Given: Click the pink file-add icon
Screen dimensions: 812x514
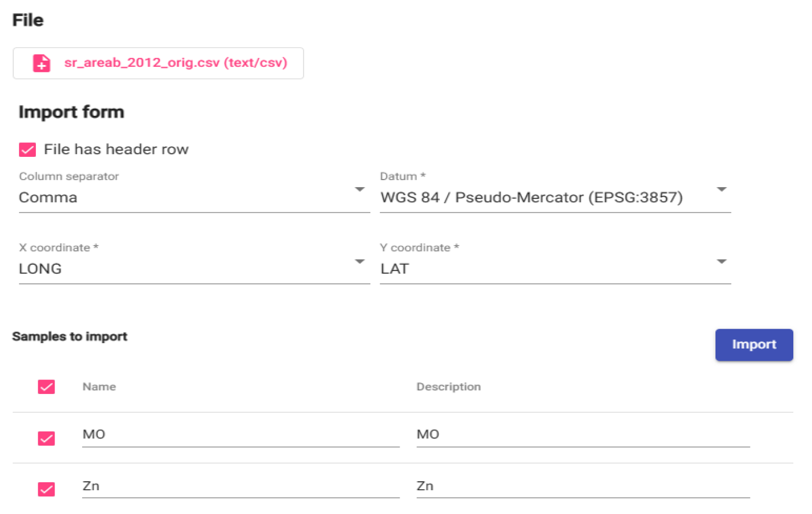Looking at the screenshot, I should [42, 63].
